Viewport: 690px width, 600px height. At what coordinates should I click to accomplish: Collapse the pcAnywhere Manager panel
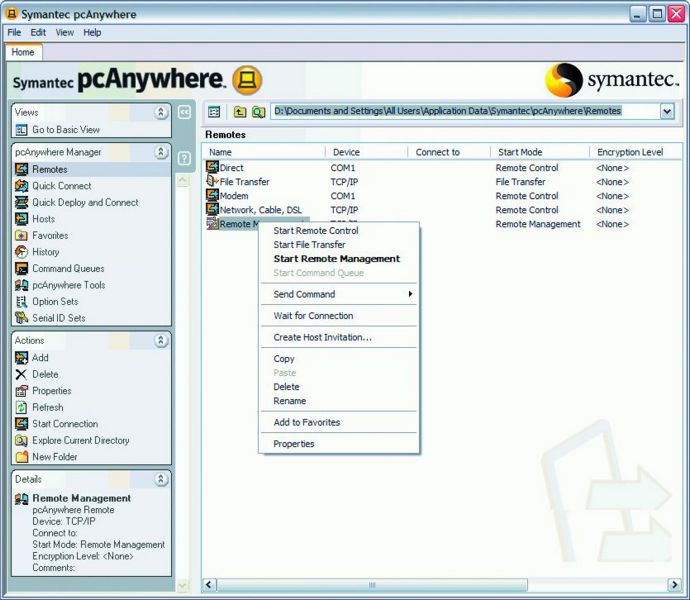[161, 152]
